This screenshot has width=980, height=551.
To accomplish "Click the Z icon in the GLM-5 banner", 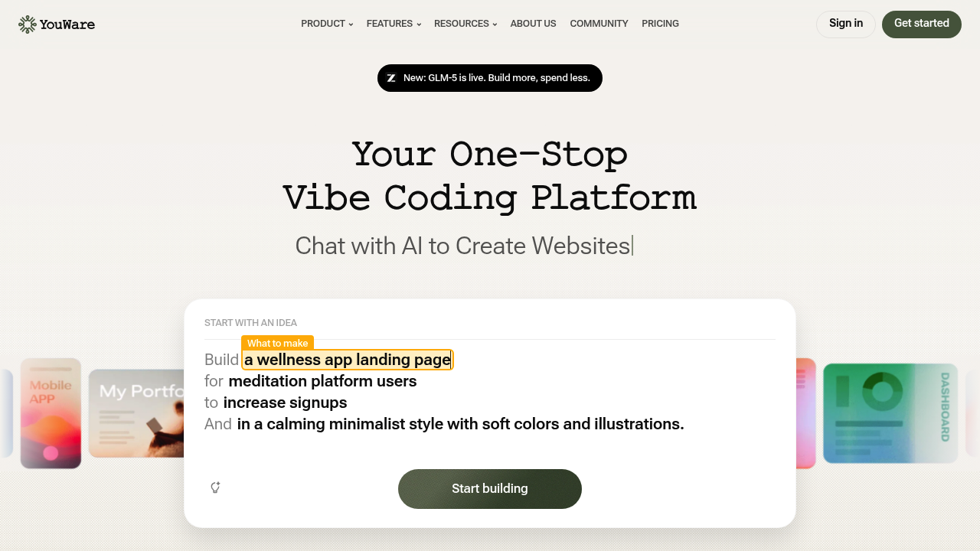I will coord(391,78).
